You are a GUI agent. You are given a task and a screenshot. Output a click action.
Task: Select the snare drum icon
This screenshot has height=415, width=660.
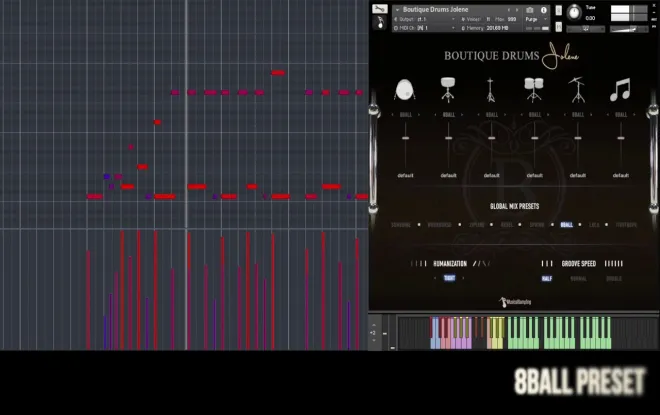click(x=448, y=90)
